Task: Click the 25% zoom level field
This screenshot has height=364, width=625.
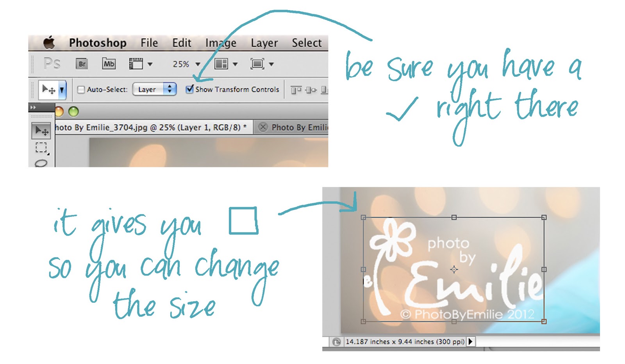Action: click(181, 64)
